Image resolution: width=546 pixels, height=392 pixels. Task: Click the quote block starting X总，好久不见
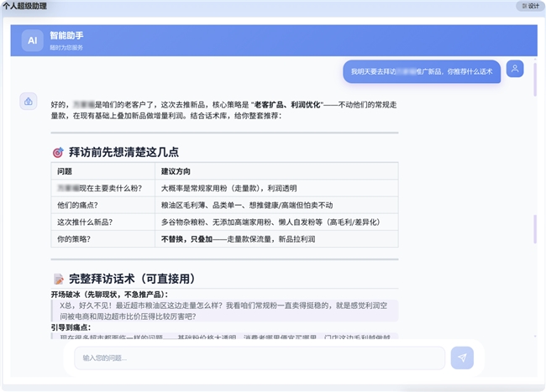coord(224,311)
